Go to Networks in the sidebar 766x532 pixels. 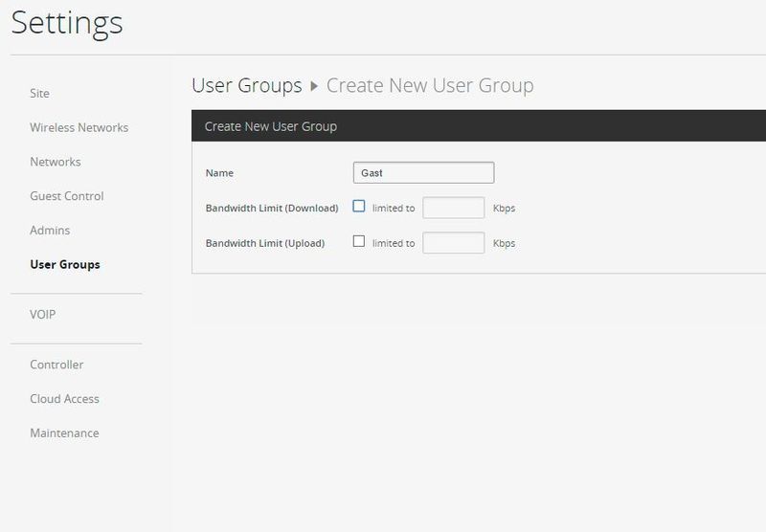point(56,162)
